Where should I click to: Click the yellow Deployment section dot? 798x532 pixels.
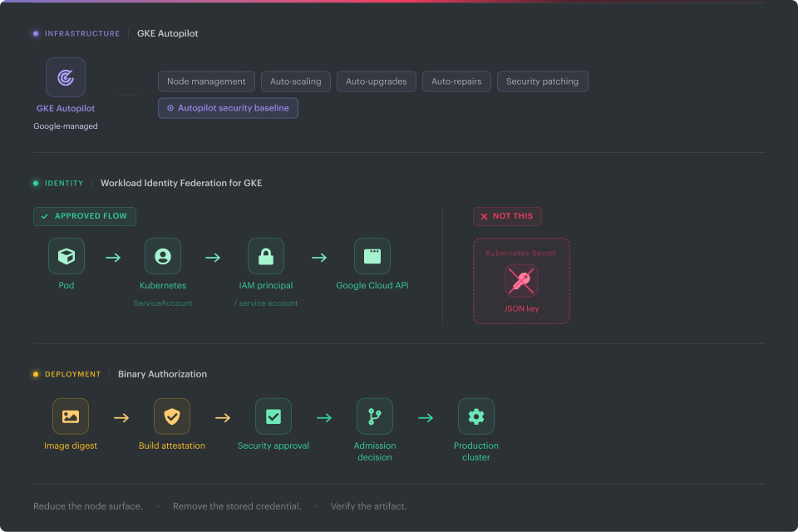pos(36,374)
